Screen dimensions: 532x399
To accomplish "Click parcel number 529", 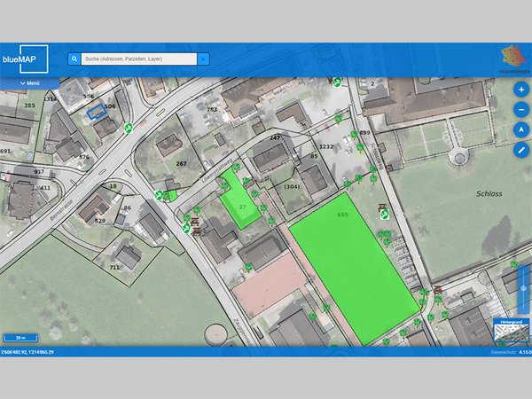I will [100, 221].
